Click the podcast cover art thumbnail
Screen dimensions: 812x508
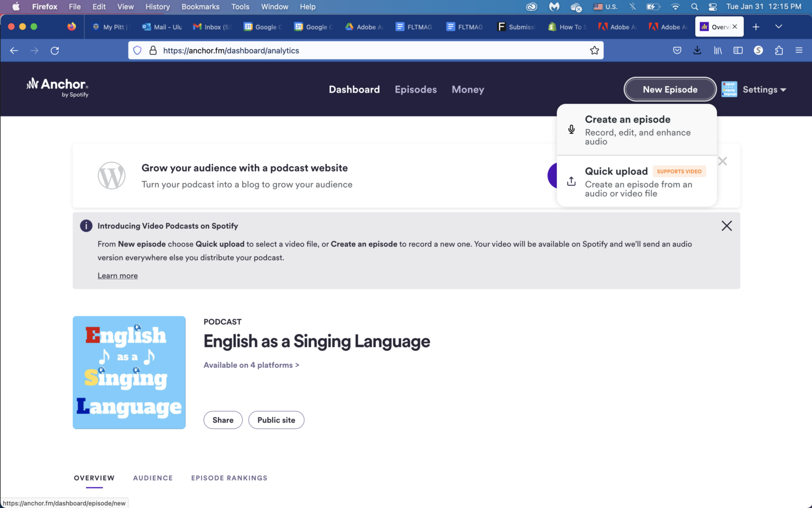(x=129, y=373)
